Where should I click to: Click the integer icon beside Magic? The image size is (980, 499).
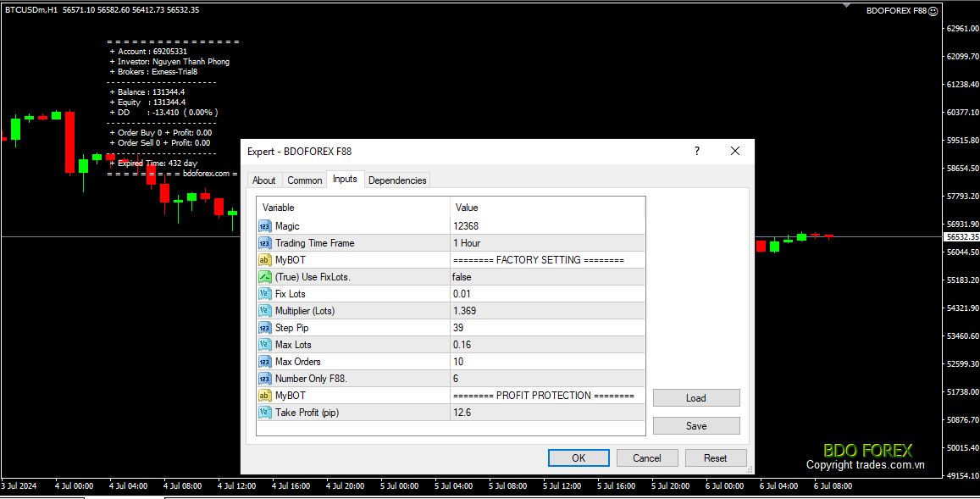coord(265,226)
